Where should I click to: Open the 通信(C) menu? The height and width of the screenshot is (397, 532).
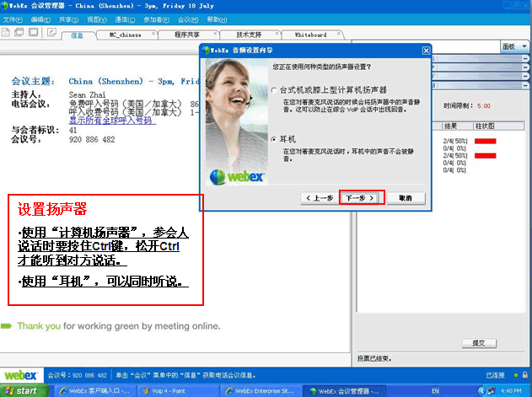pos(125,19)
